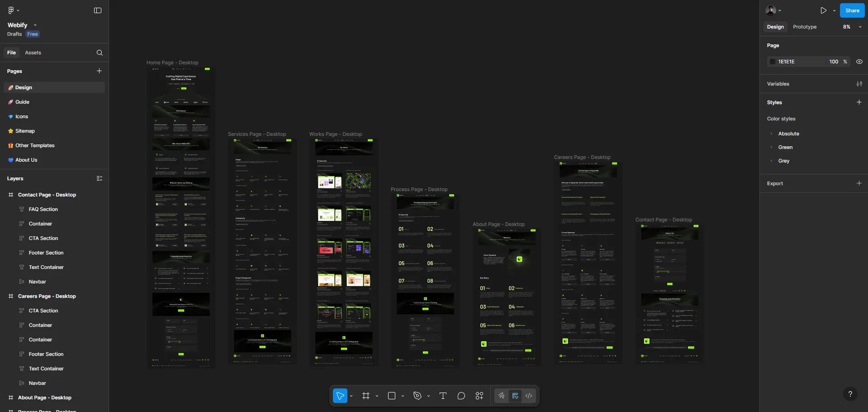
Task: Select the Pen tool
Action: [417, 395]
